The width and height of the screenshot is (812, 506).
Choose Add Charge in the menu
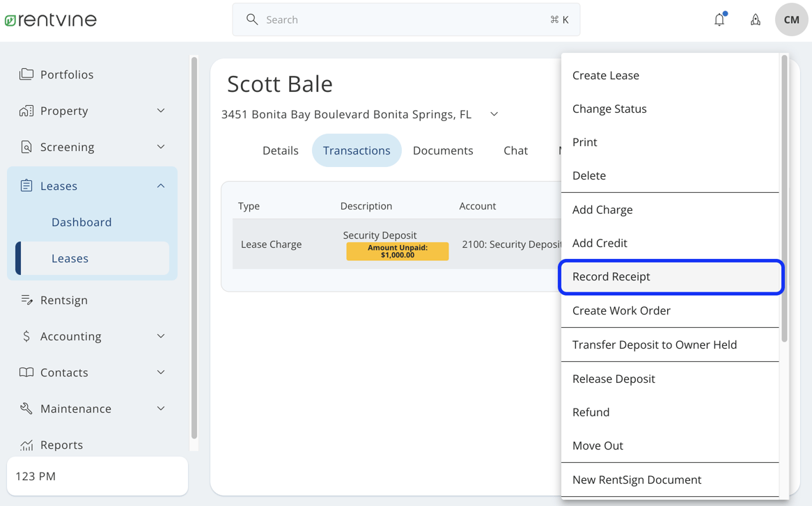[602, 209]
